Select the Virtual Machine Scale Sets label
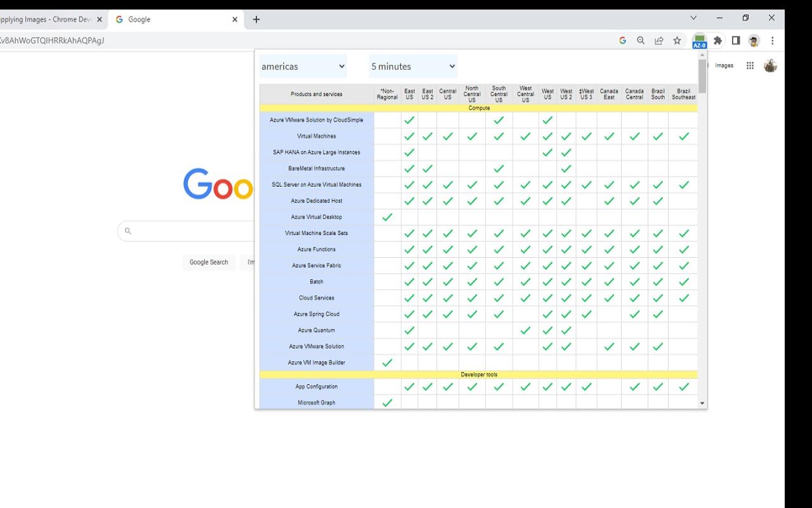Image resolution: width=812 pixels, height=508 pixels. click(x=317, y=234)
